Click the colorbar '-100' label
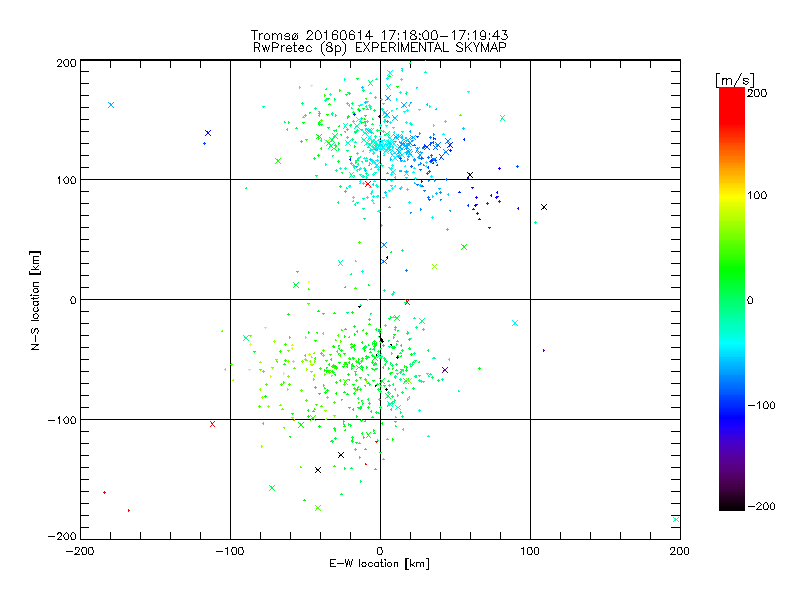This screenshot has width=800, height=600. click(761, 405)
